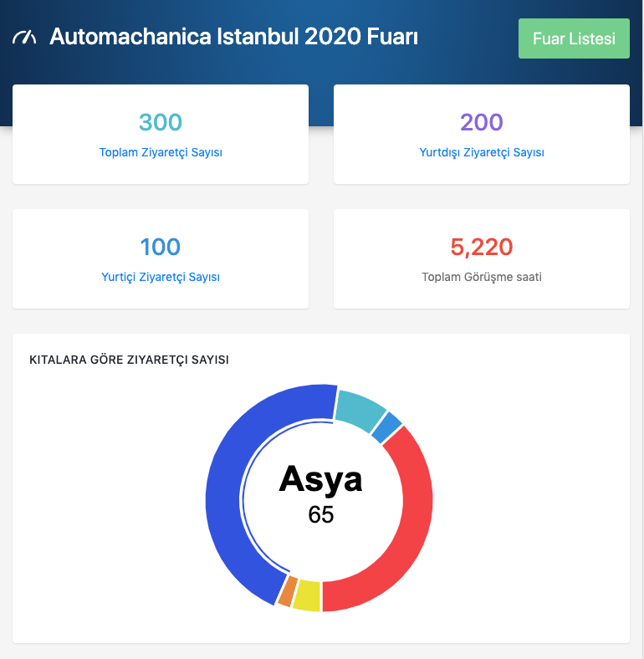The image size is (644, 659).
Task: Open the Toplam Ziyaretçi Sayısı link
Action: tap(161, 153)
